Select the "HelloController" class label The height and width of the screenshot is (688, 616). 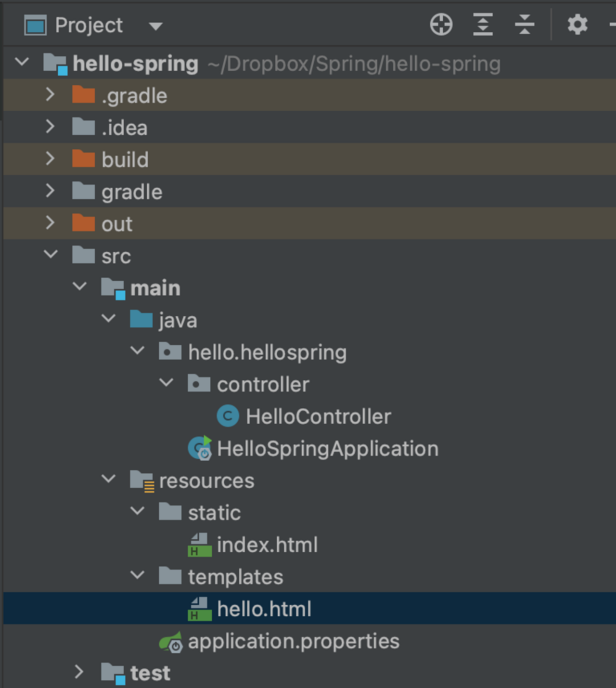pyautogui.click(x=319, y=416)
